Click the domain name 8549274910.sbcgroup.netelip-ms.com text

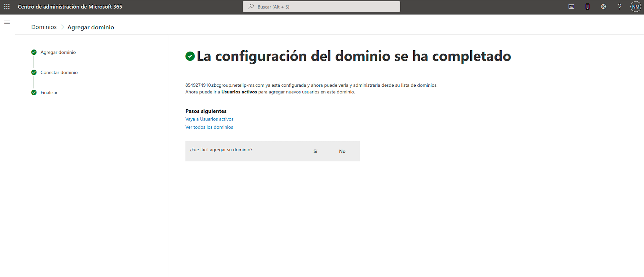click(x=225, y=85)
